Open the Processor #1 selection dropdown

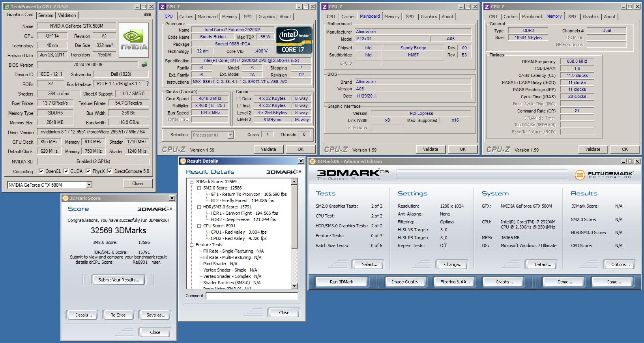[x=230, y=135]
